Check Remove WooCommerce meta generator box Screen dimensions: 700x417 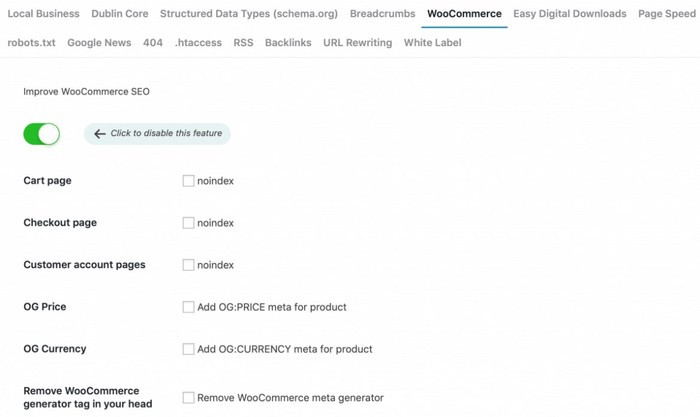pyautogui.click(x=188, y=397)
